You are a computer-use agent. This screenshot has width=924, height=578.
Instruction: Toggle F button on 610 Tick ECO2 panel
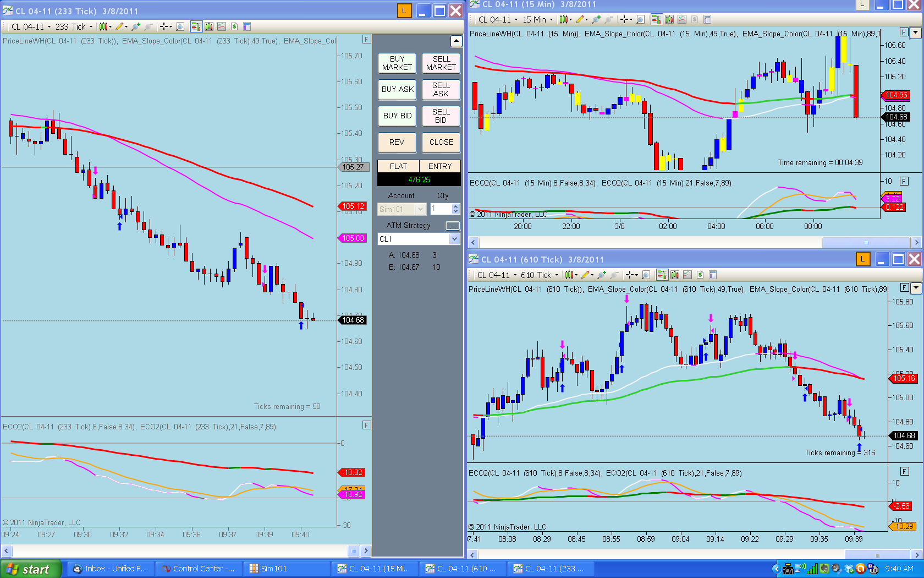(x=904, y=472)
